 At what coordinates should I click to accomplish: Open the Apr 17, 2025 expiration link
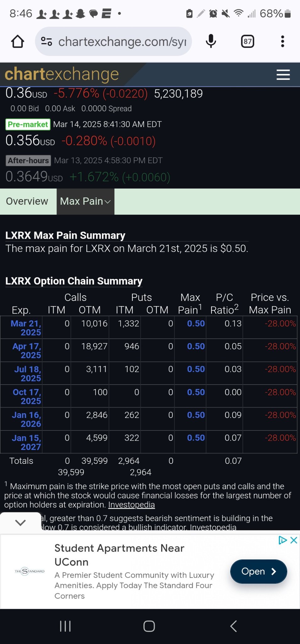click(x=27, y=351)
